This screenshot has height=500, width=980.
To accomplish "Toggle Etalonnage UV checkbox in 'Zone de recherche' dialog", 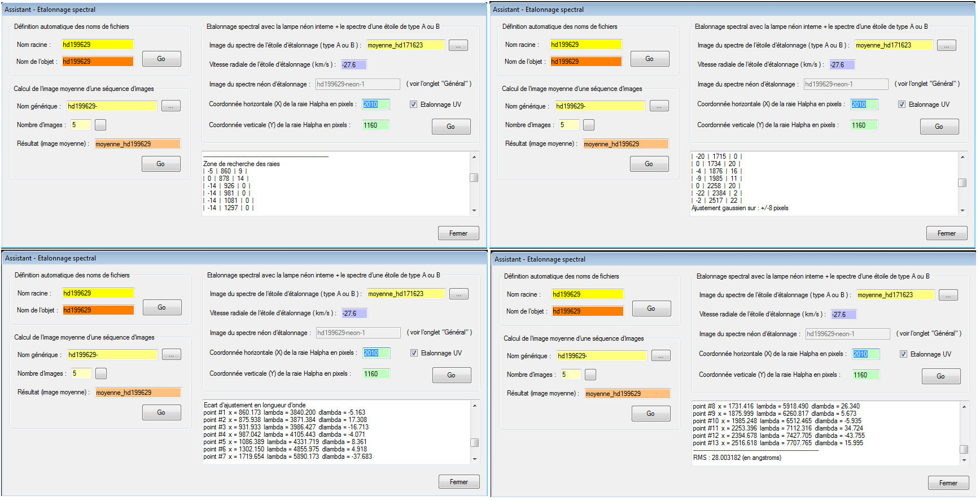I will pyautogui.click(x=414, y=105).
